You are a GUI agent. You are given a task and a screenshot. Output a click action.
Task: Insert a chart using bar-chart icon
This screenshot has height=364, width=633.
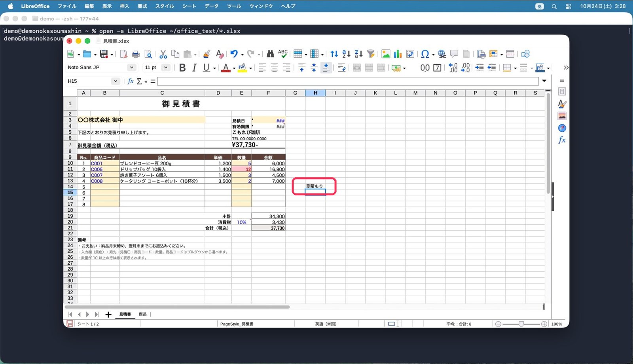point(398,54)
